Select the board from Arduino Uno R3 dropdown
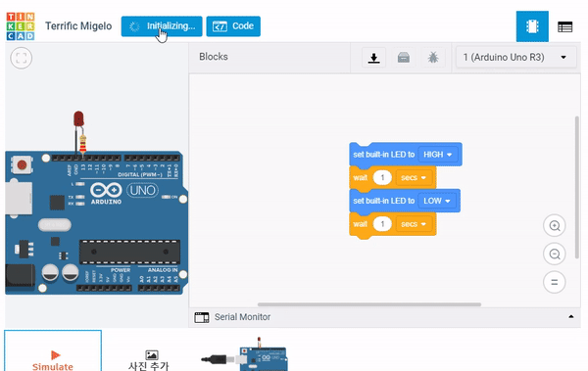The image size is (588, 371). pyautogui.click(x=515, y=58)
